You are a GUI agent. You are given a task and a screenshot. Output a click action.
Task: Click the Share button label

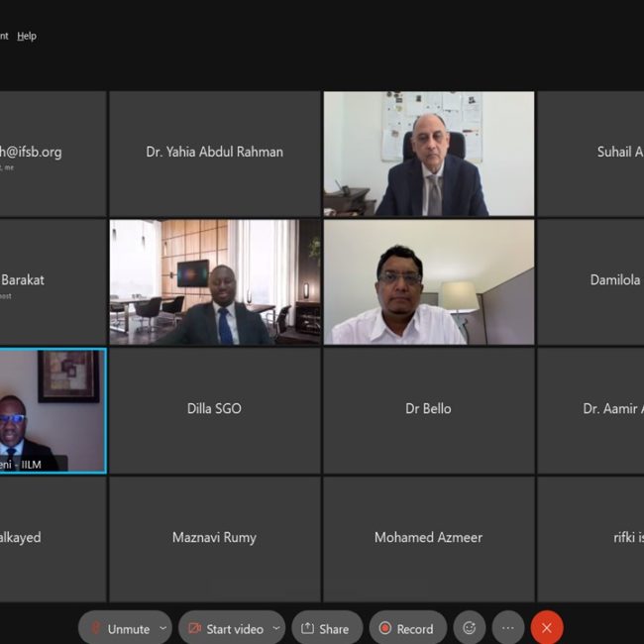(334, 629)
